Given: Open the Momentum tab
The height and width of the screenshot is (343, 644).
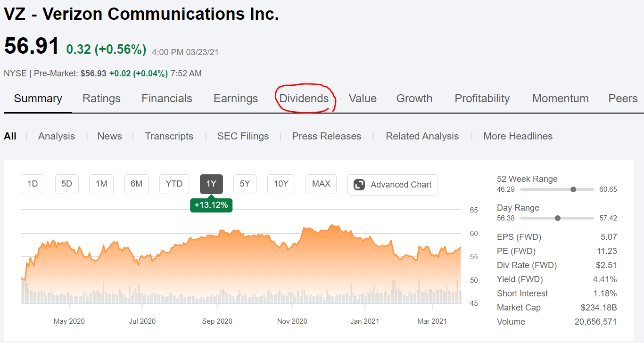Looking at the screenshot, I should (x=561, y=98).
